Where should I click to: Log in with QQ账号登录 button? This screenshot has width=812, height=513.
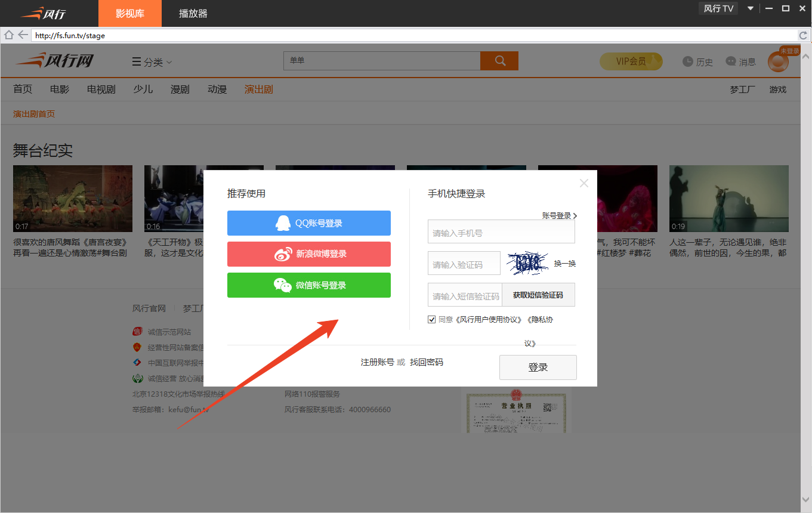point(309,223)
